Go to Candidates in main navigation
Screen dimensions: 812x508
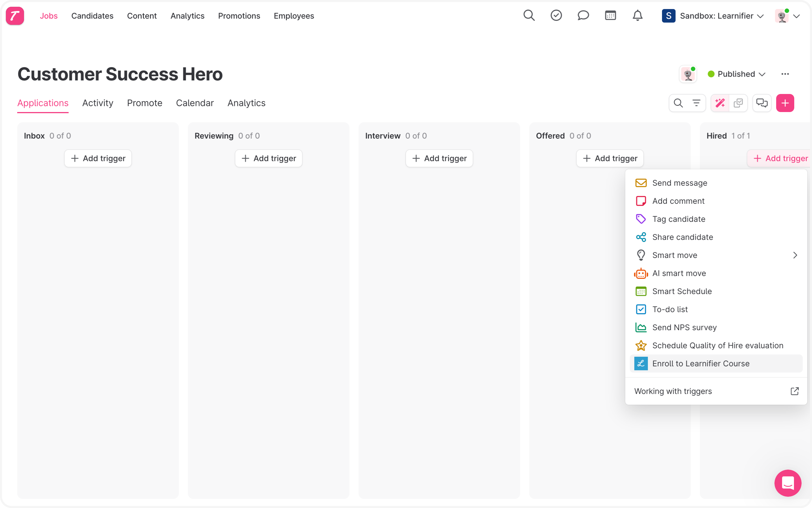coord(92,16)
